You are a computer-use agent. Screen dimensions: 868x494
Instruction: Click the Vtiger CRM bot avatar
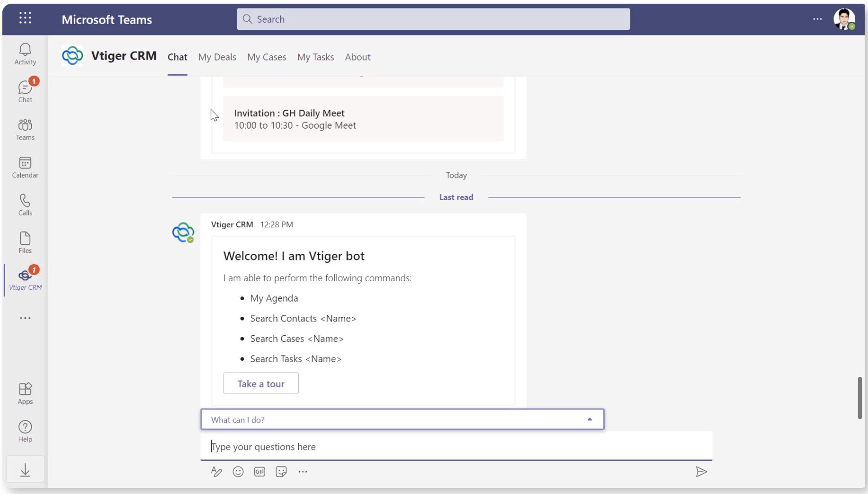tap(183, 232)
